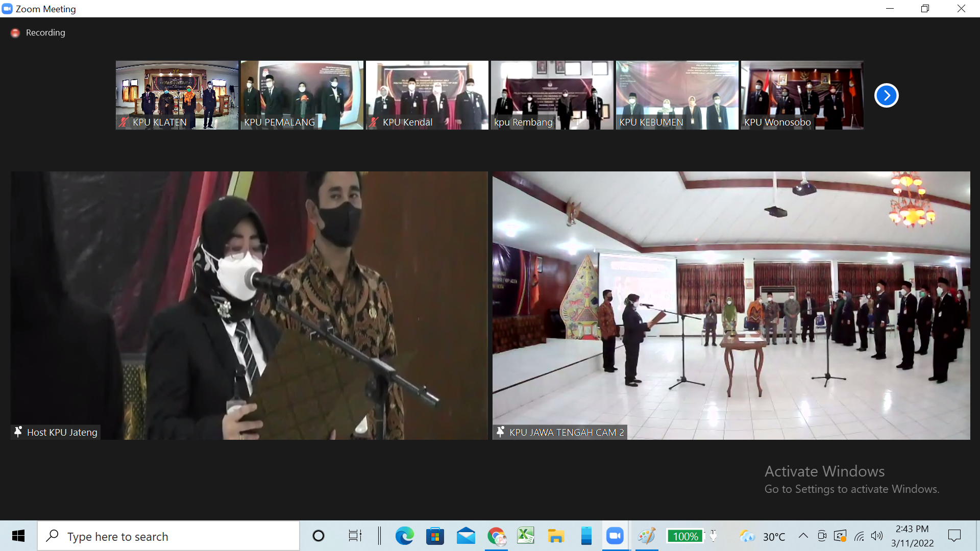Screen dimensions: 980x551
Task: Open Microsoft Edge from taskbar
Action: coord(404,536)
